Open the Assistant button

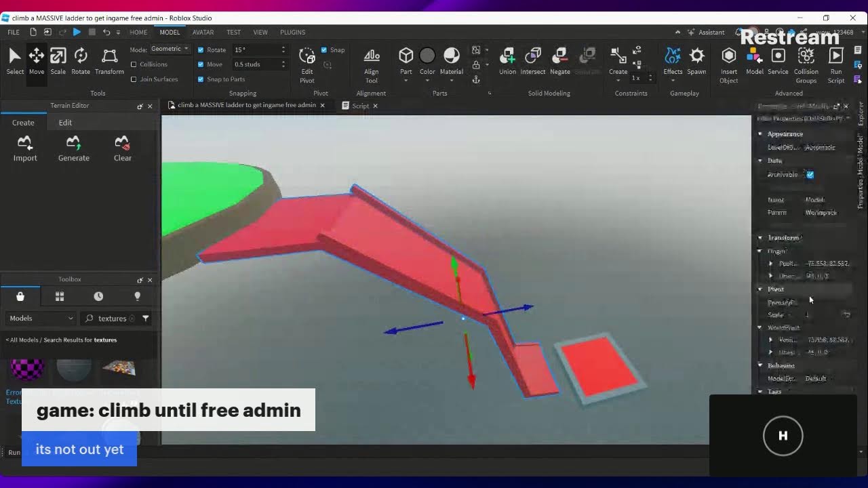(x=706, y=32)
